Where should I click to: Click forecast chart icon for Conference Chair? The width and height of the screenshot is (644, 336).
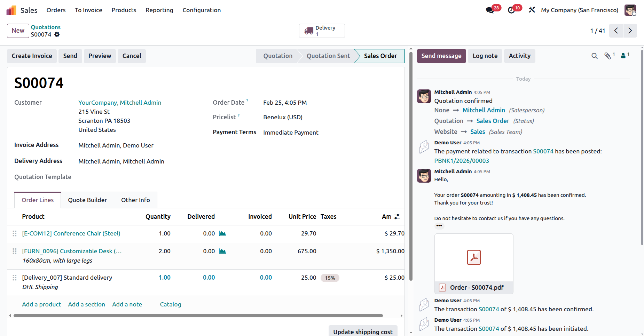tap(222, 233)
